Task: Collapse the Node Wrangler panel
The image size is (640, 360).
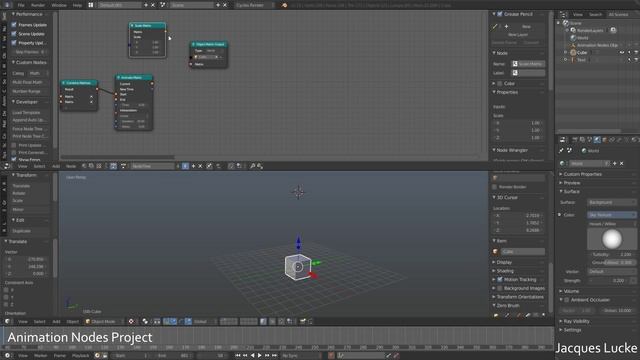Action: pos(512,150)
